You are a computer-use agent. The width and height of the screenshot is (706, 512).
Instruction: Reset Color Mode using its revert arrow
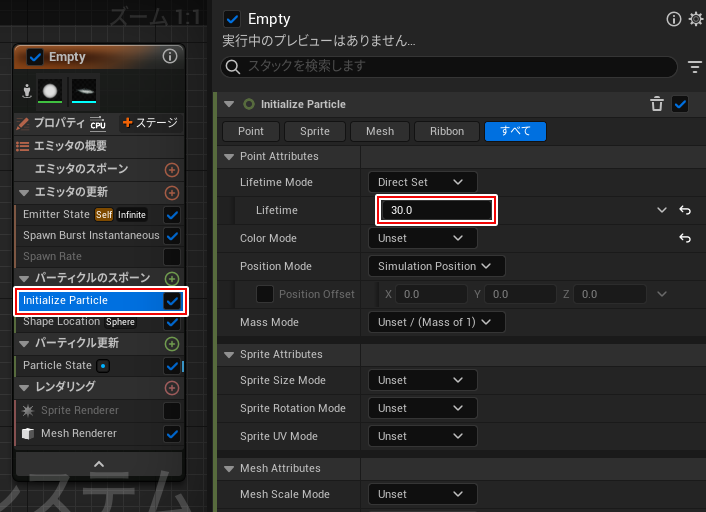click(x=685, y=239)
